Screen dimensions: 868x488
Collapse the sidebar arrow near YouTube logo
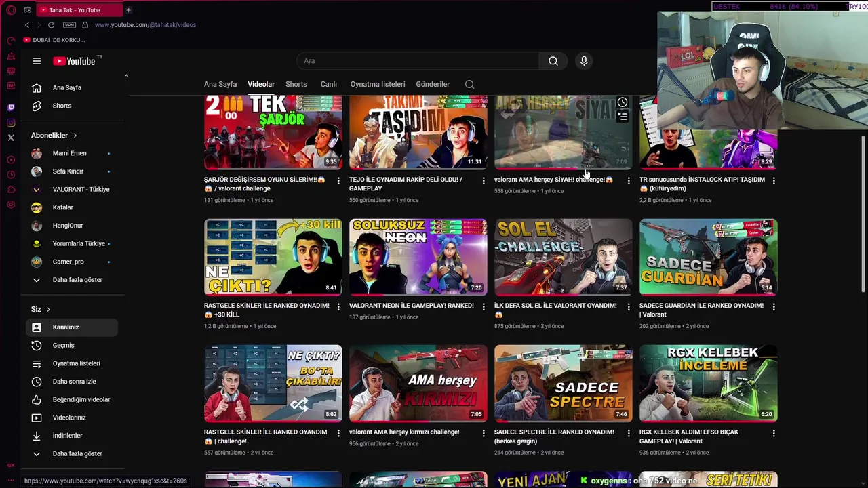(x=126, y=76)
